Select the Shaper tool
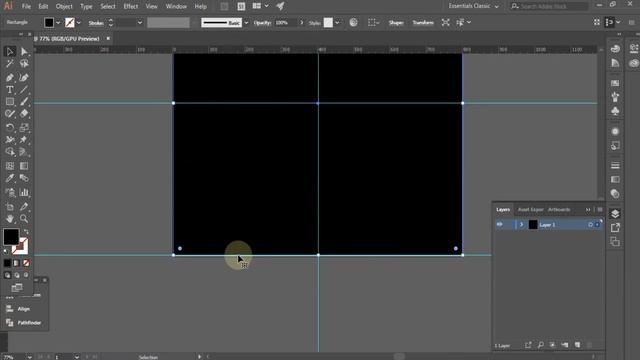The image size is (640, 360). pyautogui.click(x=10, y=114)
